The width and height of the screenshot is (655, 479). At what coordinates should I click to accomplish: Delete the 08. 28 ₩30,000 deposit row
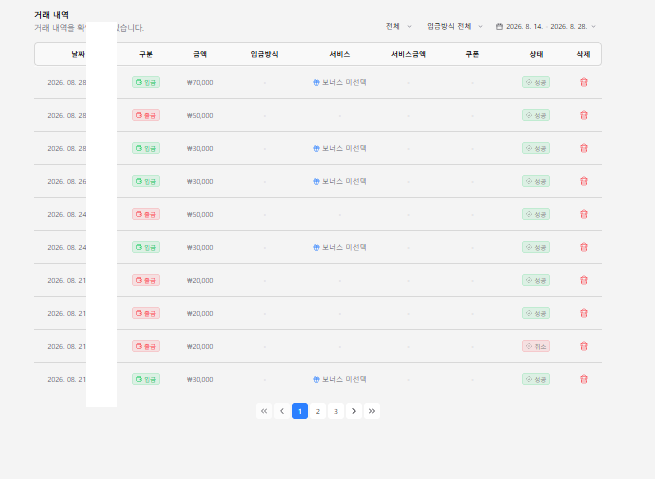pyautogui.click(x=584, y=148)
